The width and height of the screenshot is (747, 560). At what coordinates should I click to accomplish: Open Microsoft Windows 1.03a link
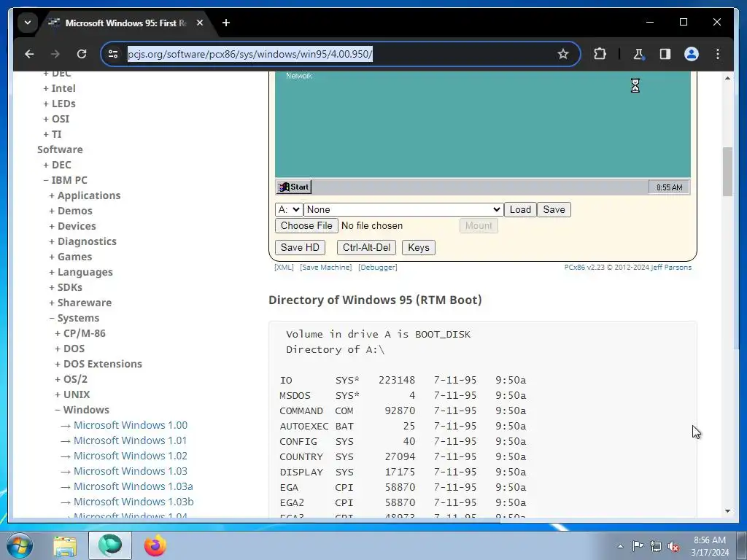(x=133, y=486)
